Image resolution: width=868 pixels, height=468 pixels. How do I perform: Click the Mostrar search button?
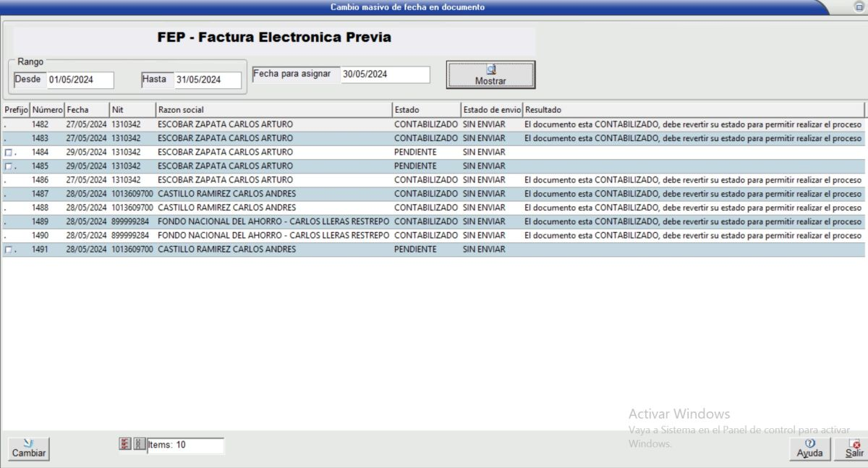[x=490, y=75]
